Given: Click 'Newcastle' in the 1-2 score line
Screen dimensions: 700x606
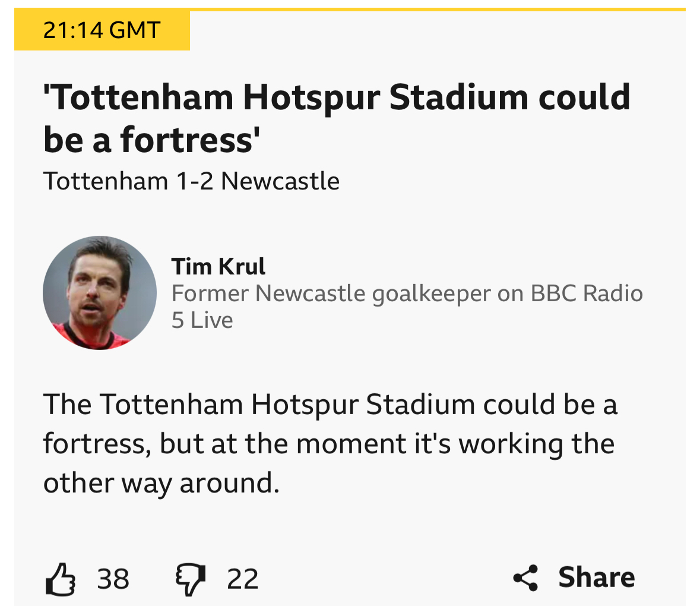Looking at the screenshot, I should click(x=280, y=181).
